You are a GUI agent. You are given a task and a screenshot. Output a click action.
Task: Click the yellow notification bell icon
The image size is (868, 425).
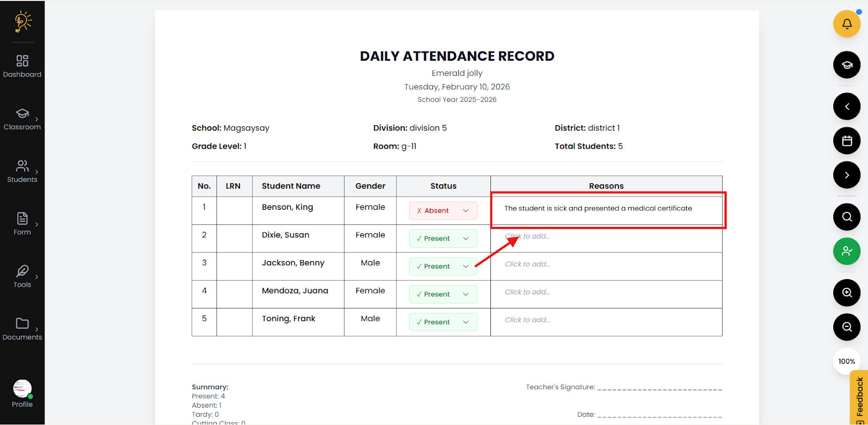(x=846, y=24)
